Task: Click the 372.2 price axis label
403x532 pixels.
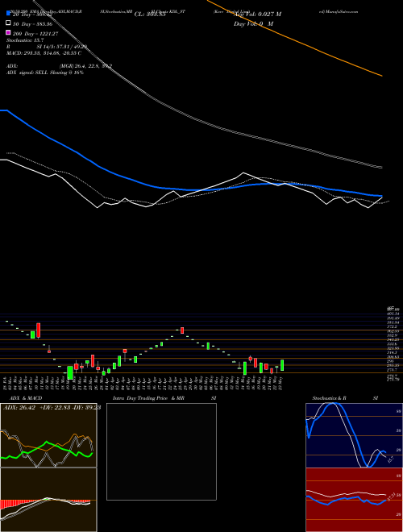Action: click(392, 326)
